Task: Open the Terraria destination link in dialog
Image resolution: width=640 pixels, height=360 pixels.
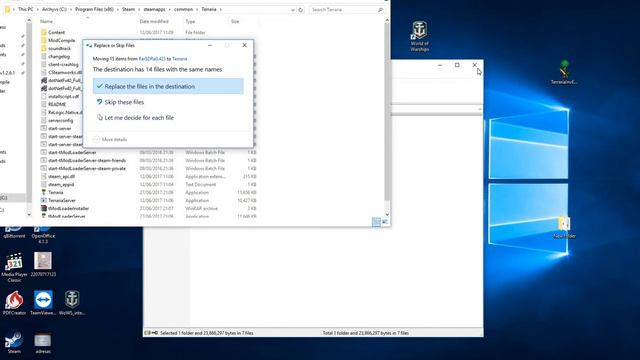Action: [x=180, y=59]
